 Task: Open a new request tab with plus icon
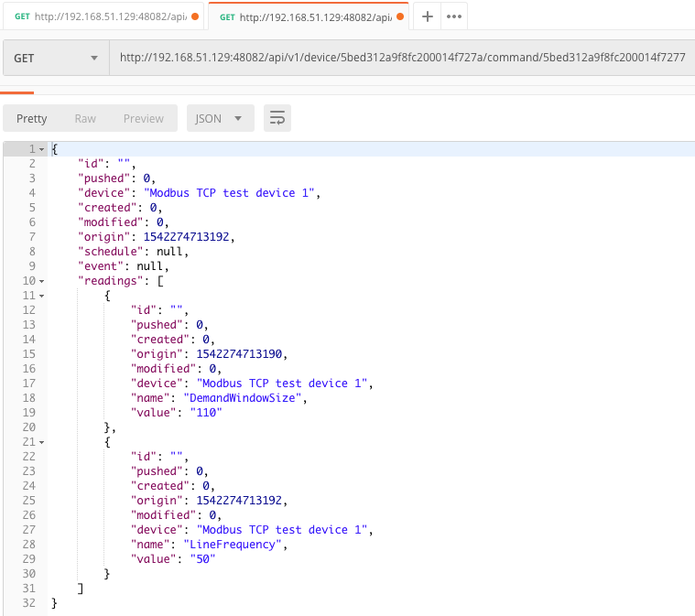tap(427, 16)
